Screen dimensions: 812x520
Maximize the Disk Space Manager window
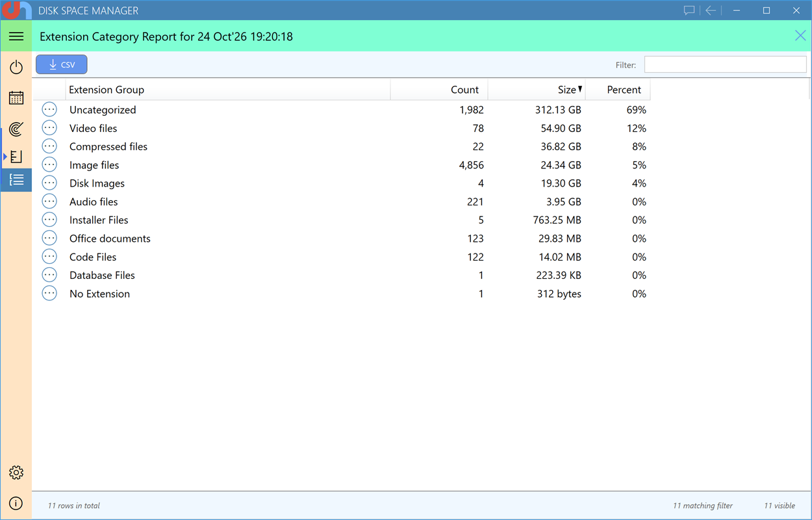click(x=767, y=10)
